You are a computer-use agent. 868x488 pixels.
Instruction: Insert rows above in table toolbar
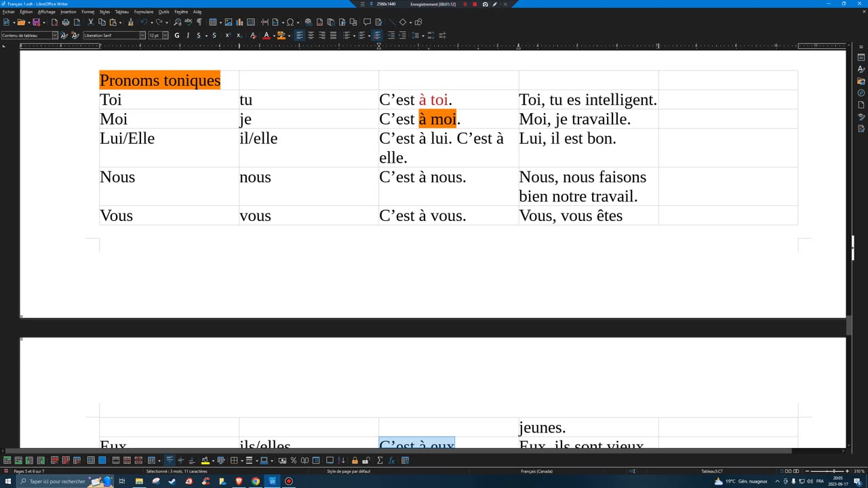[7, 460]
